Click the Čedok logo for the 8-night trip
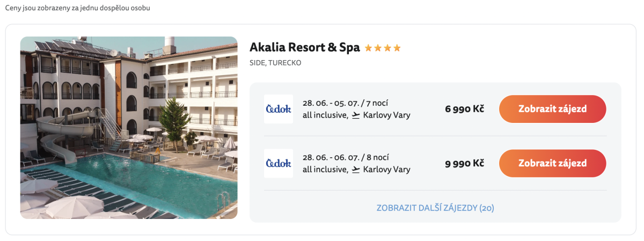The height and width of the screenshot is (241, 644). [279, 163]
